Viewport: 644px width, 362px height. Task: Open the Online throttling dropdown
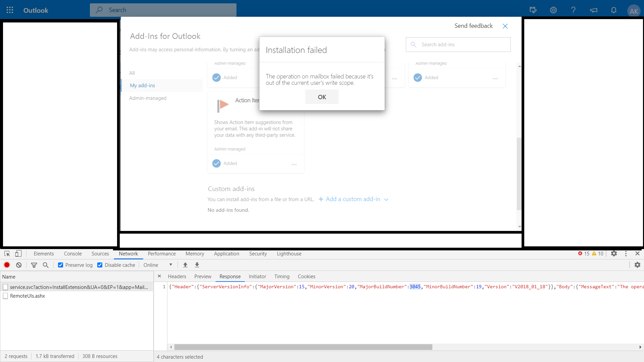[158, 265]
